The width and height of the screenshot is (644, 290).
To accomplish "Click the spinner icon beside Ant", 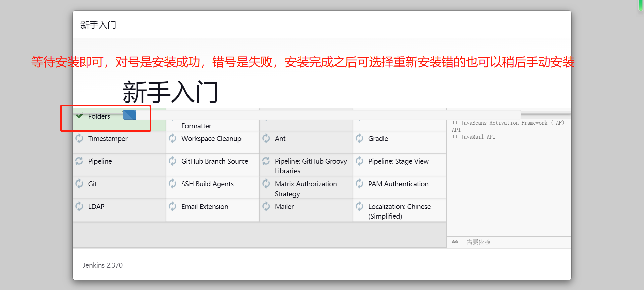I will 266,138.
